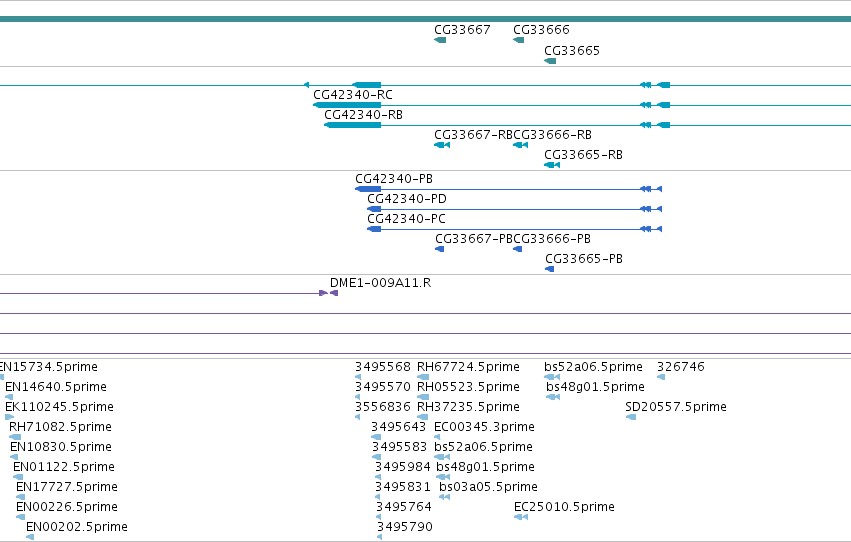Screen dimensions: 851x542
Task: Click bs48g01.5prime right of RH05523.5prime
Action: pyautogui.click(x=595, y=387)
